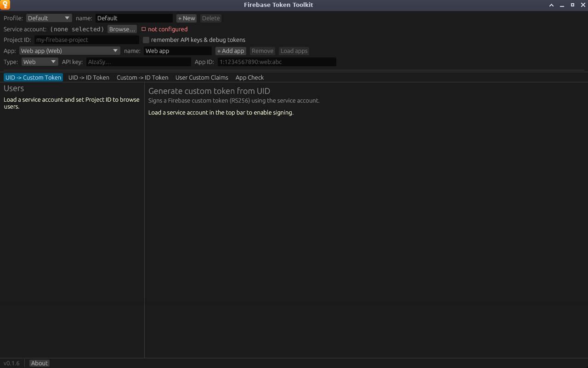Focus the Project ID input field

[x=87, y=40]
